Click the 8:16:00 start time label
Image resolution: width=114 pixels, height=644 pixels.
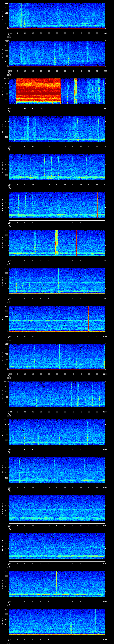(x=9, y=601)
